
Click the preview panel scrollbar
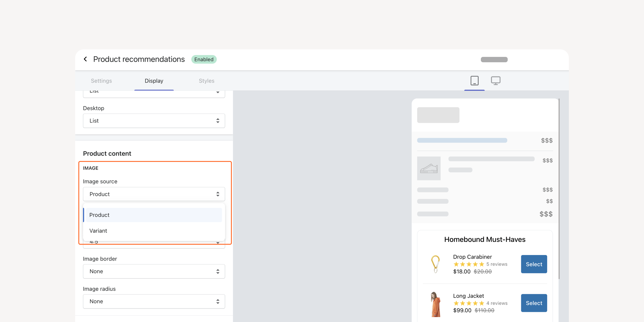coord(559,189)
